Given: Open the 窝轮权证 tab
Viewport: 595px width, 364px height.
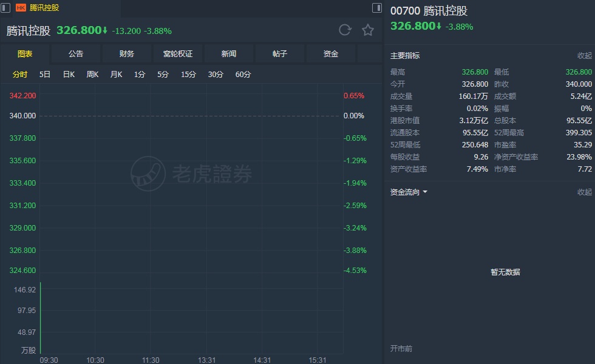Looking at the screenshot, I should 178,54.
